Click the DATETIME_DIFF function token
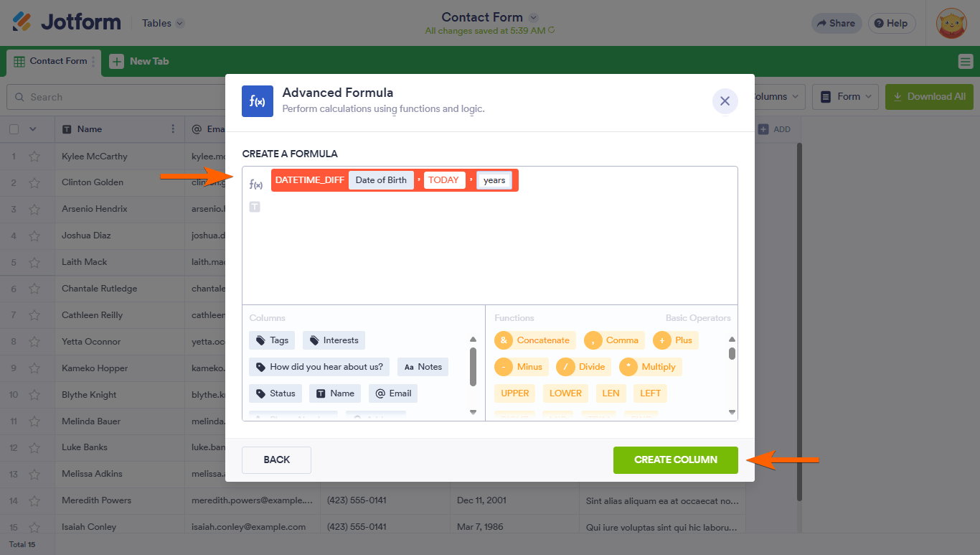The image size is (980, 555). (x=309, y=180)
